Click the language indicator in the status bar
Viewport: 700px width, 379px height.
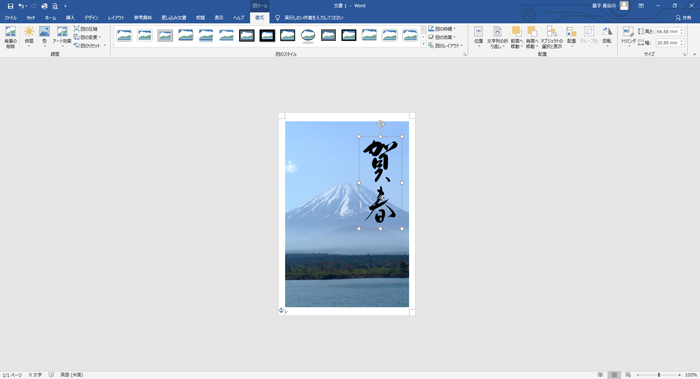click(x=72, y=375)
